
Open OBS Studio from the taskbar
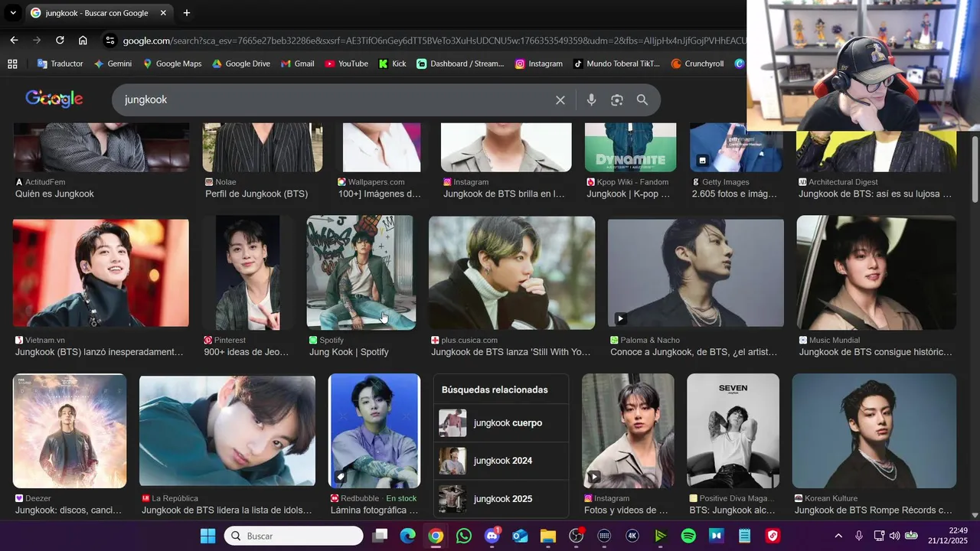576,536
